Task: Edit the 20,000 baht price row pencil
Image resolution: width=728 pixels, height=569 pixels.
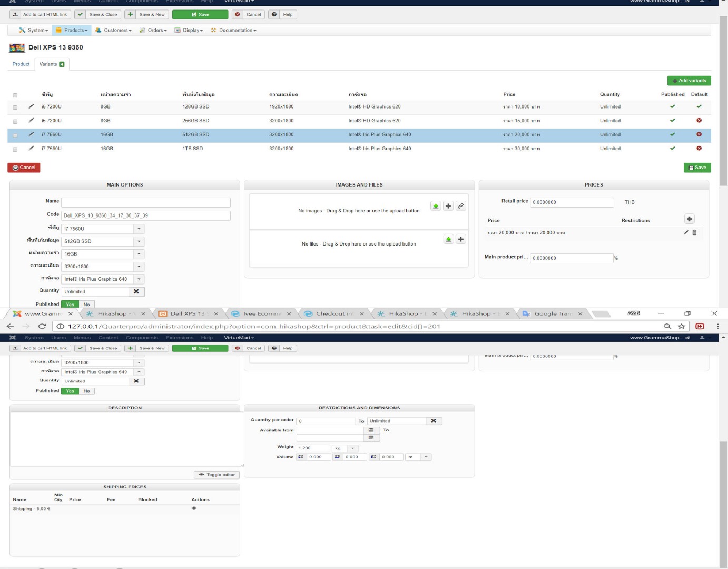Action: click(686, 232)
